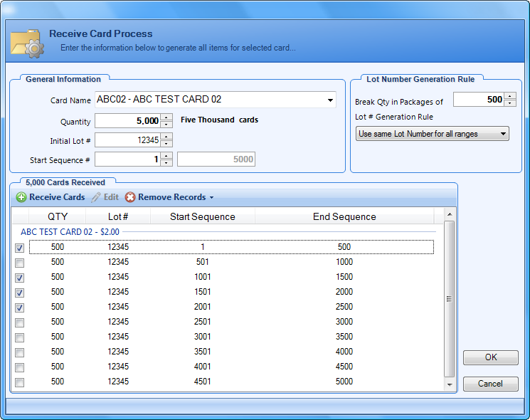Click the folder gear icon in header
Image resolution: width=530 pixels, height=420 pixels.
click(28, 42)
